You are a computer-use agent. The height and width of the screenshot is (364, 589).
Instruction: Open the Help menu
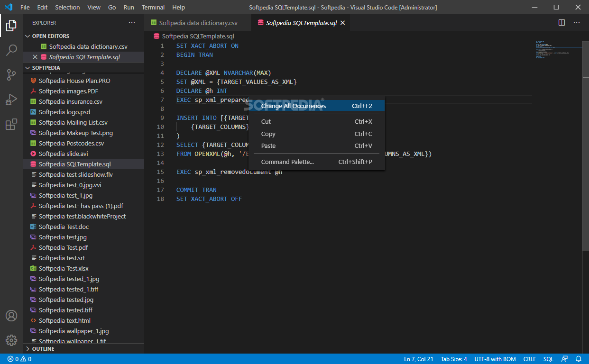click(x=179, y=7)
